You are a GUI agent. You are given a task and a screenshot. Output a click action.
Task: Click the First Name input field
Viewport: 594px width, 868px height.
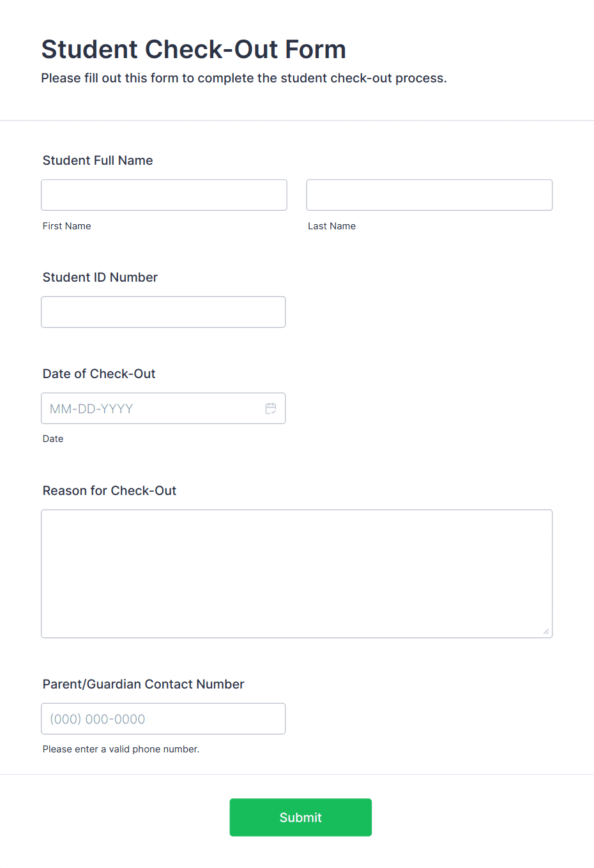[x=164, y=195]
